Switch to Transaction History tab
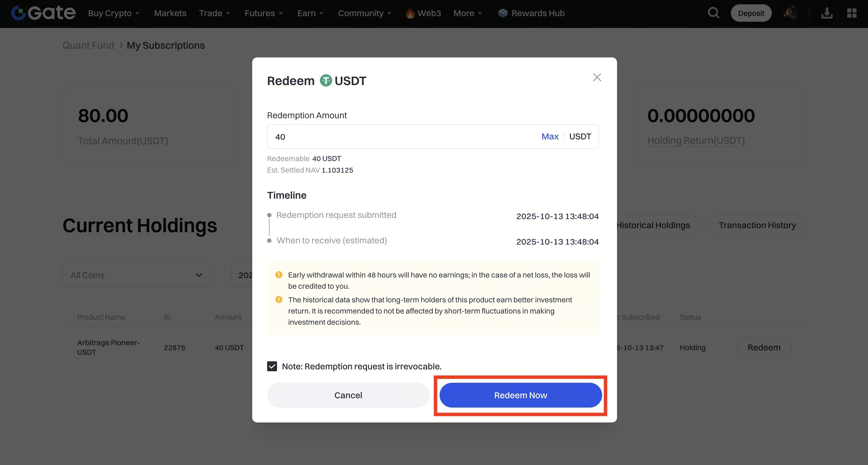 click(x=757, y=225)
